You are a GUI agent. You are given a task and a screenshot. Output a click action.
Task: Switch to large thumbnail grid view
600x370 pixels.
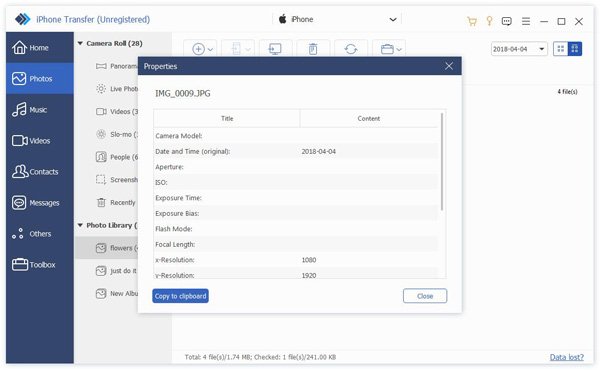(574, 49)
